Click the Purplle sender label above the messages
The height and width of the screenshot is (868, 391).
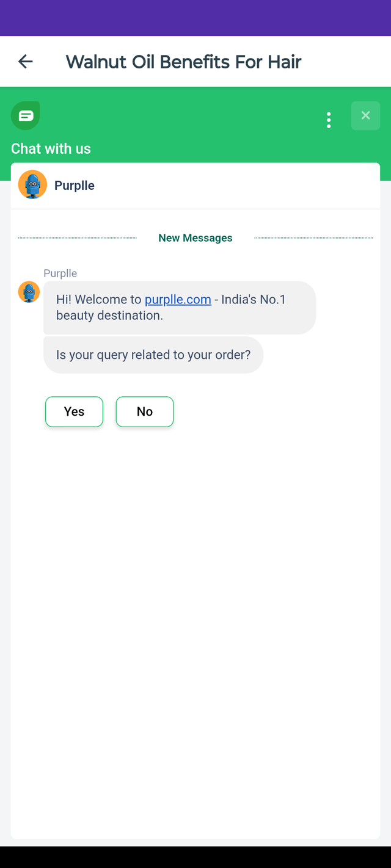pyautogui.click(x=60, y=273)
